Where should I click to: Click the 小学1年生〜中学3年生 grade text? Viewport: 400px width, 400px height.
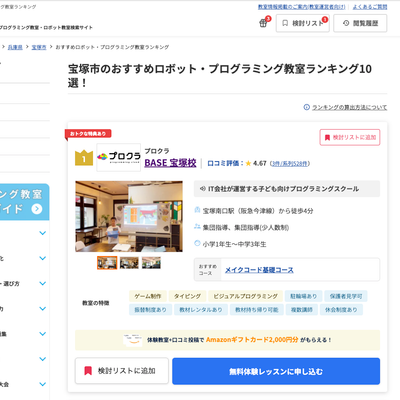tap(234, 244)
